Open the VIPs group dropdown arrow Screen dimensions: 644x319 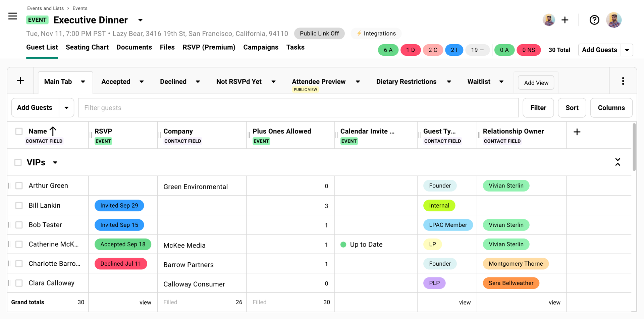click(55, 163)
